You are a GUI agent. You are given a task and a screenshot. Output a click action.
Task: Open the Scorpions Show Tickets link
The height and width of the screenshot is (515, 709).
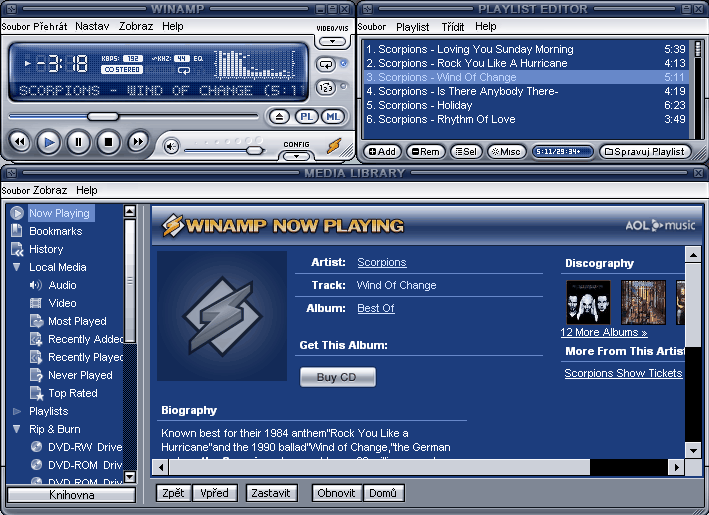(x=623, y=373)
